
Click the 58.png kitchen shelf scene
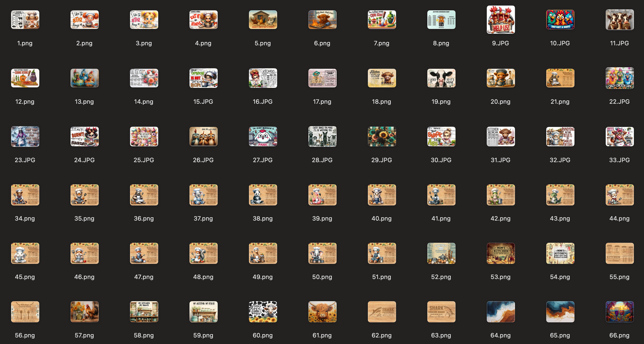click(144, 311)
